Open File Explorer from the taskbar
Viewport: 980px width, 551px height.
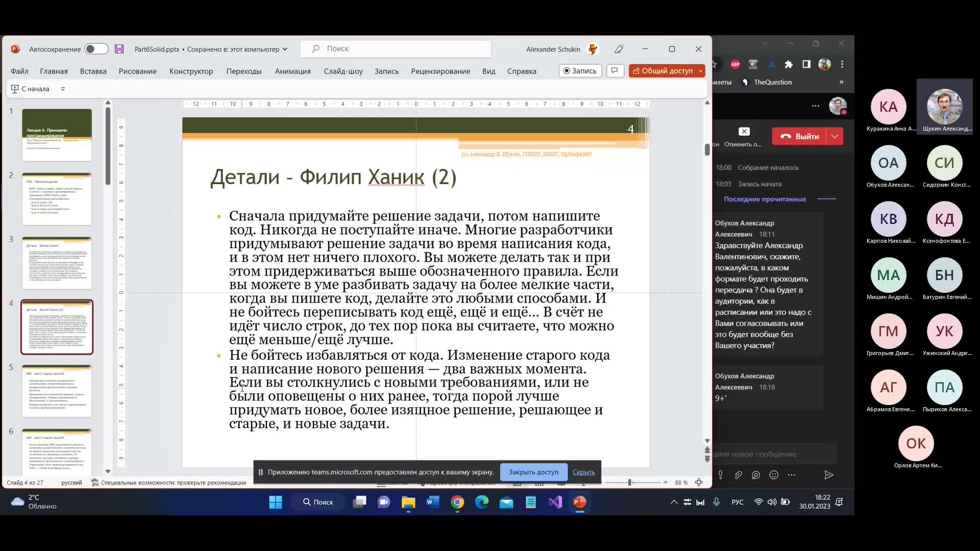click(x=408, y=503)
